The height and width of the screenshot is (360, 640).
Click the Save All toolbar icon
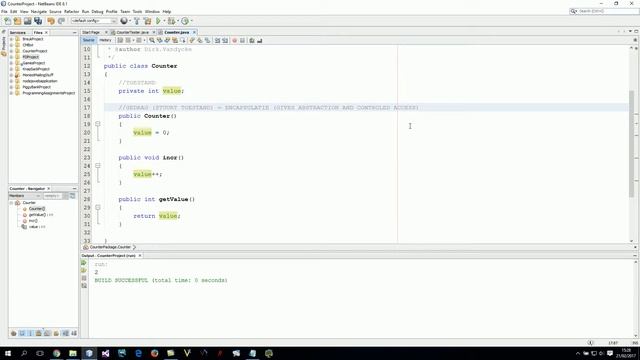point(38,21)
